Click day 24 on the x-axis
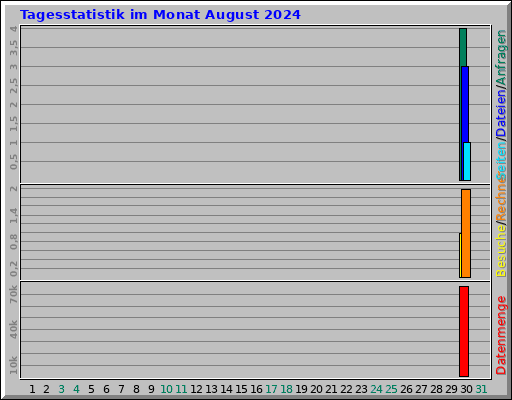The image size is (512, 400). (x=376, y=389)
